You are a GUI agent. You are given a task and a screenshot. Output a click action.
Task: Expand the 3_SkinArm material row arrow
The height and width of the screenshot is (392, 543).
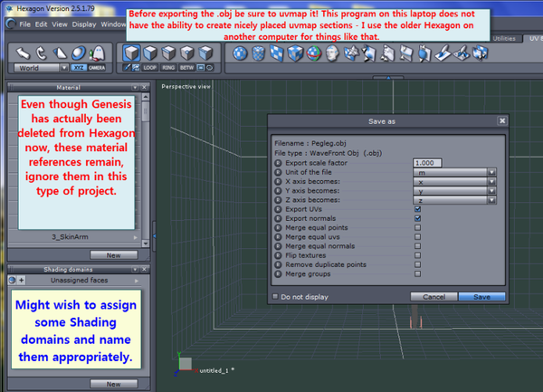point(136,237)
